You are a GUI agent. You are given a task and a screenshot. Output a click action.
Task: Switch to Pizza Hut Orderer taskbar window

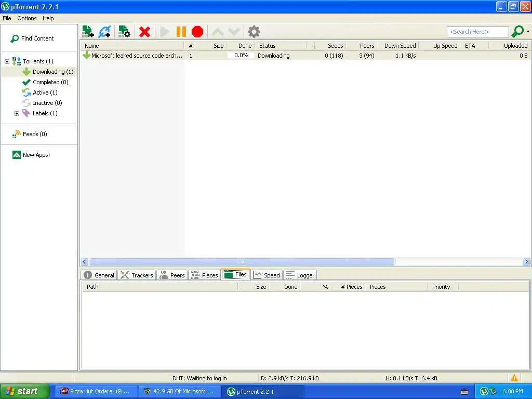[x=96, y=392]
